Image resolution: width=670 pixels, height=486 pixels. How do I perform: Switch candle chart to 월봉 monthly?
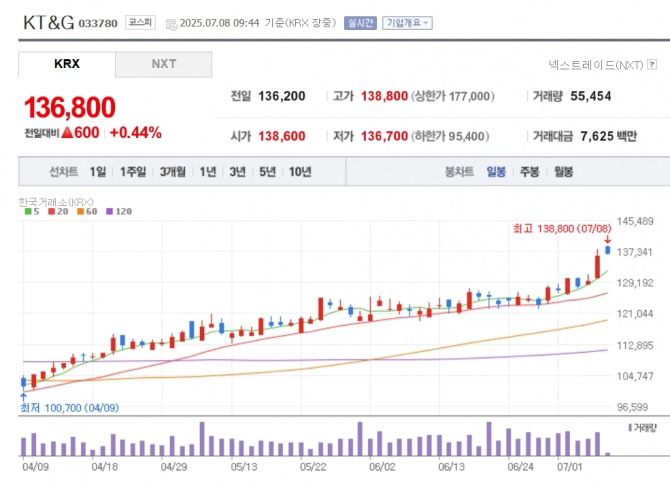pos(563,172)
